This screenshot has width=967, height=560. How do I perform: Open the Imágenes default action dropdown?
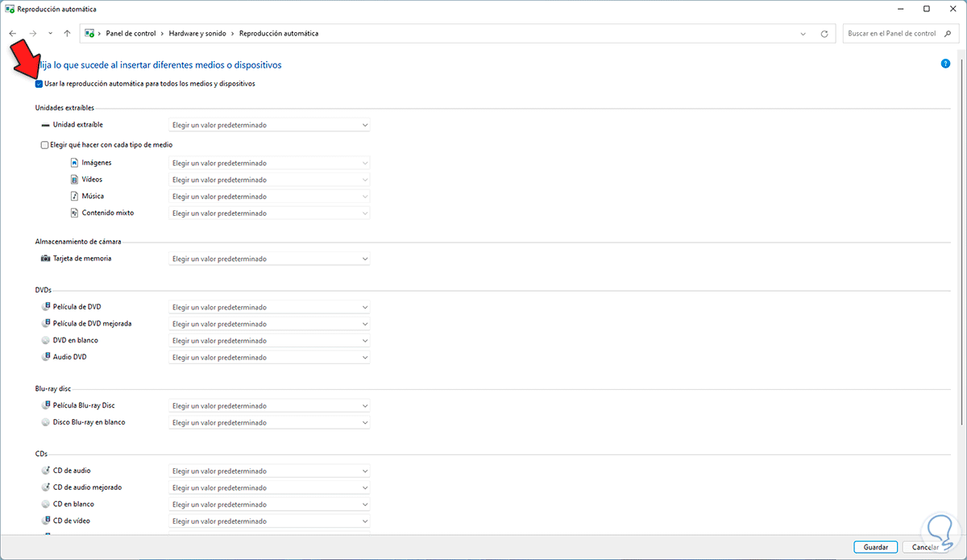[x=269, y=163]
